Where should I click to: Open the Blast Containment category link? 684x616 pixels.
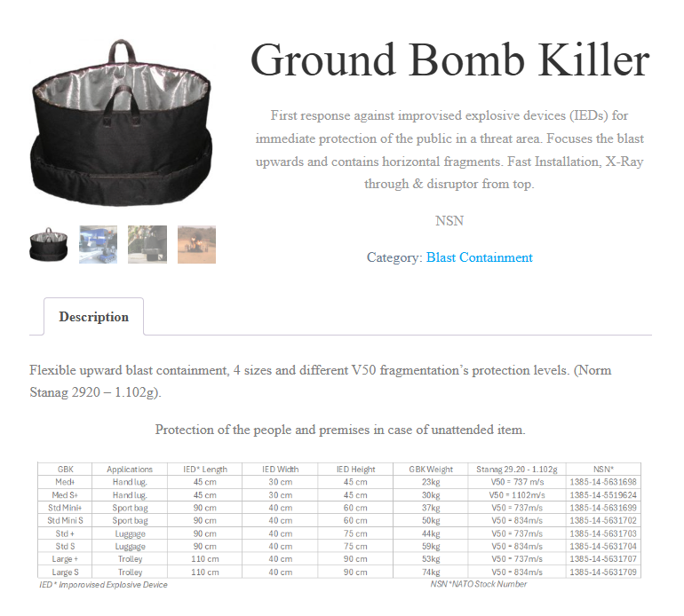click(479, 257)
